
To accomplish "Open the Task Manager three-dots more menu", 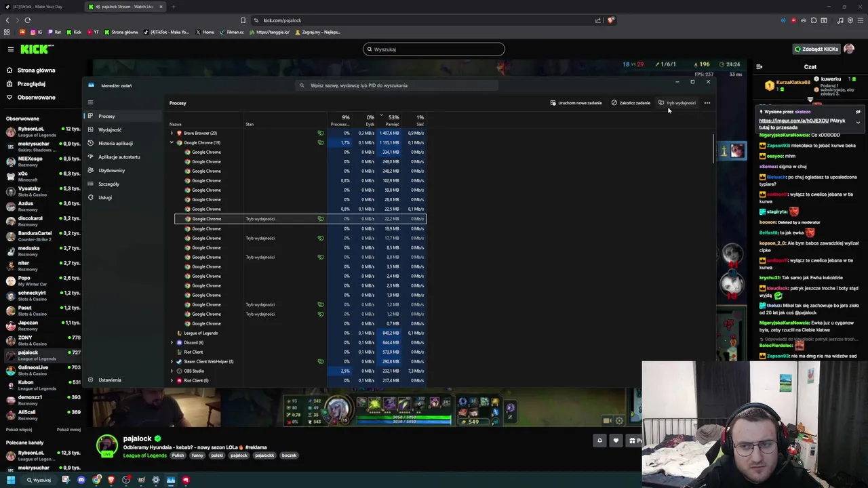I will point(707,103).
